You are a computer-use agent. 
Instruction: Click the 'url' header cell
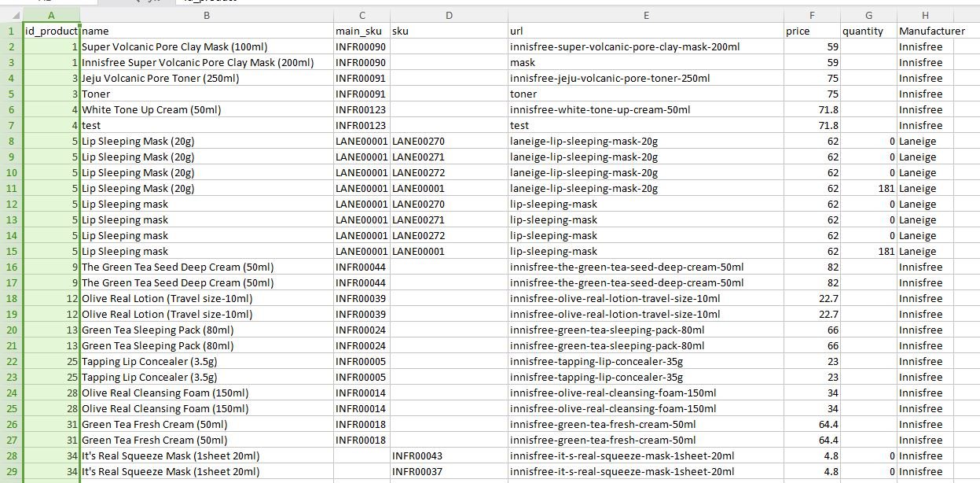646,31
